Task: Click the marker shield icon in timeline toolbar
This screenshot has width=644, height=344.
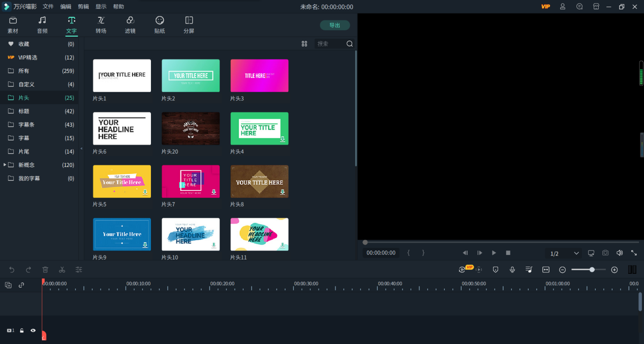Action: pyautogui.click(x=496, y=270)
